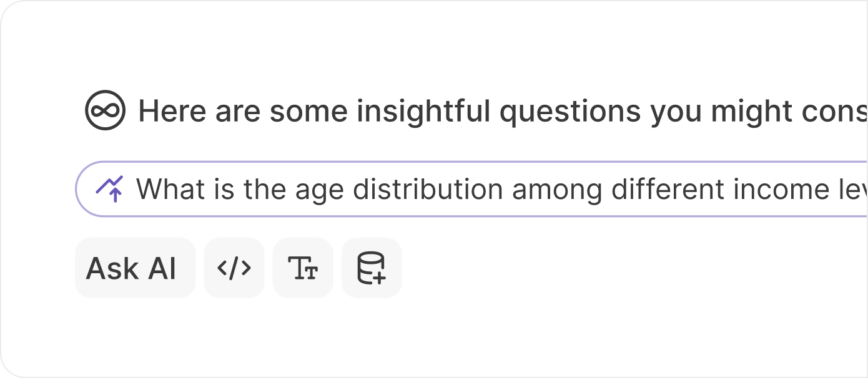The height and width of the screenshot is (378, 868).
Task: Open the code cell option in toolbar
Action: 234,268
